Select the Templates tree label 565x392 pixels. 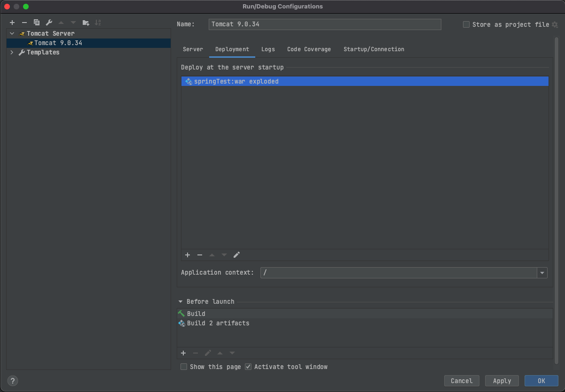click(x=43, y=53)
